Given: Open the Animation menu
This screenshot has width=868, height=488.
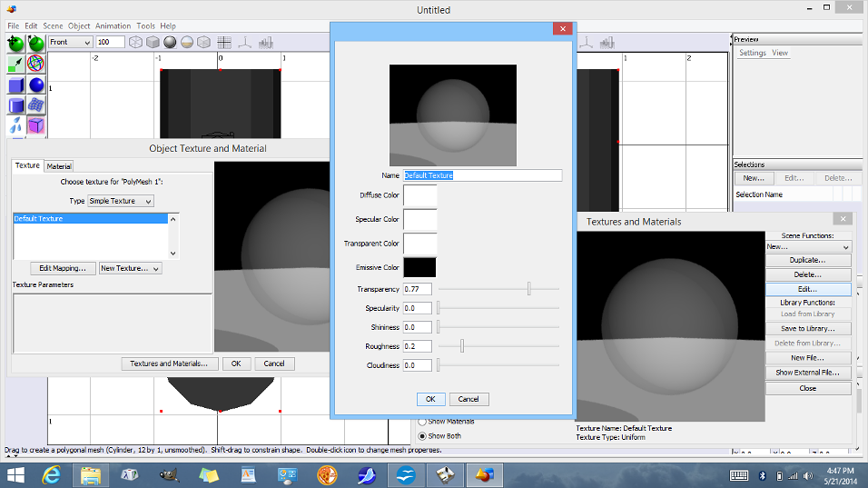Looking at the screenshot, I should pos(113,26).
